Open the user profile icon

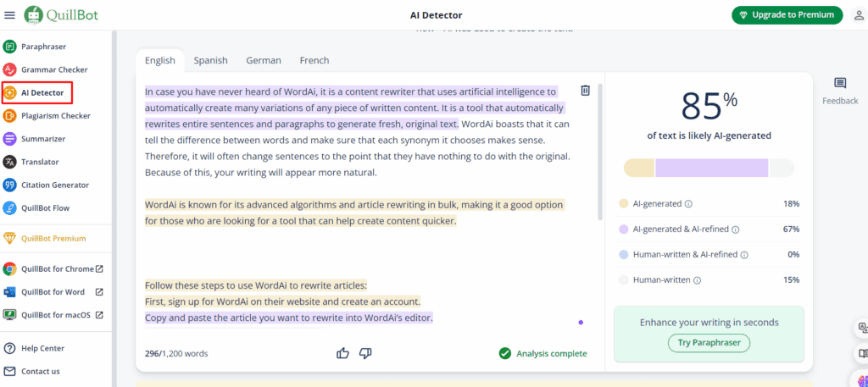(859, 15)
